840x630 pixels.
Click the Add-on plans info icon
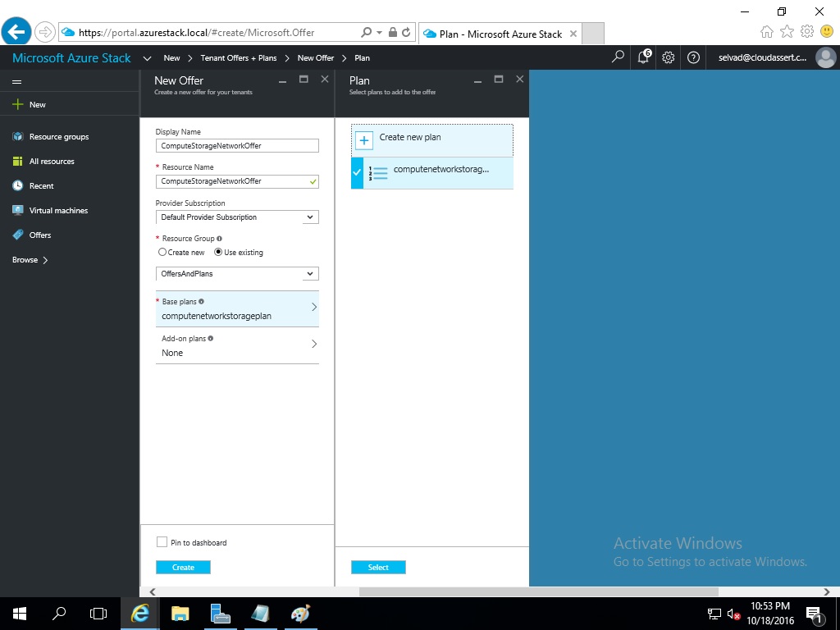211,338
